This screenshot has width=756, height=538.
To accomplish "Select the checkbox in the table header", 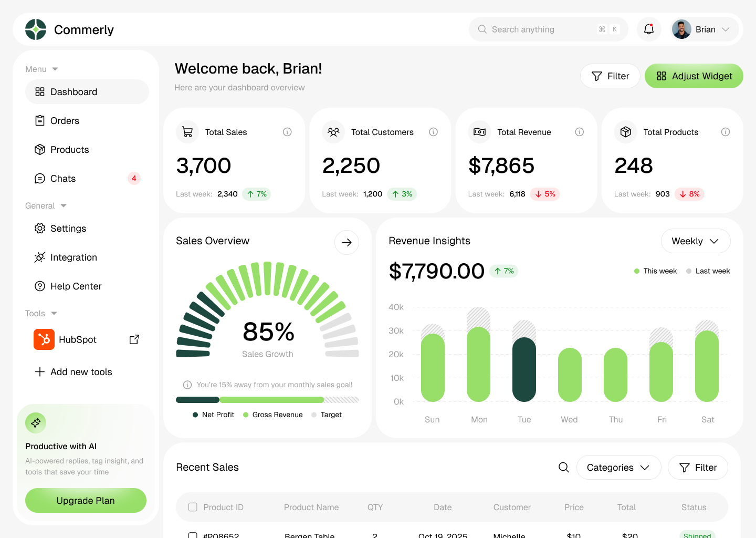I will coord(193,507).
